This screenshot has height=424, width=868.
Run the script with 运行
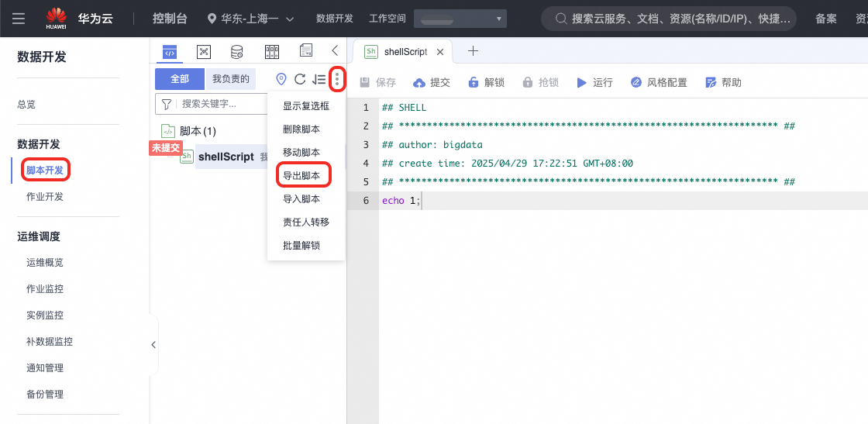(x=594, y=82)
